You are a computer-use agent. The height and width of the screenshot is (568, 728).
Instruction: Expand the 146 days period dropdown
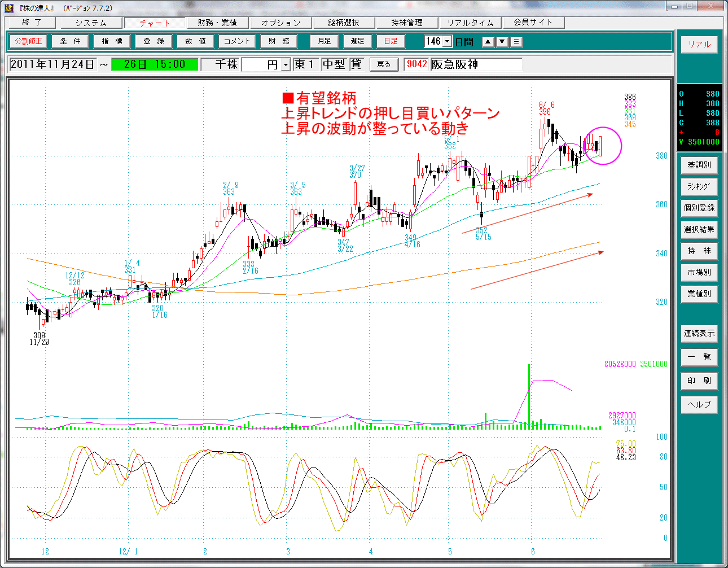click(x=448, y=41)
